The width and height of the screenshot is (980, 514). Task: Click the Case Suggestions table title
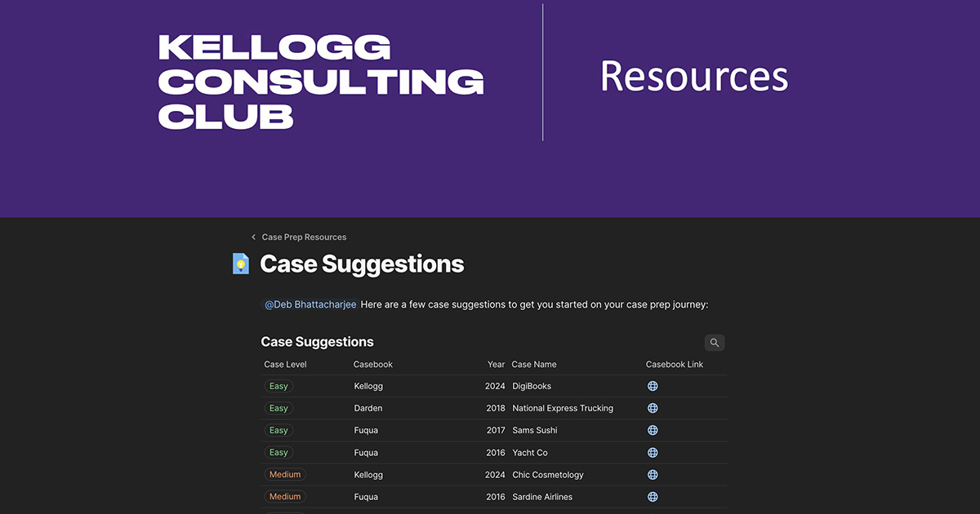pyautogui.click(x=317, y=341)
